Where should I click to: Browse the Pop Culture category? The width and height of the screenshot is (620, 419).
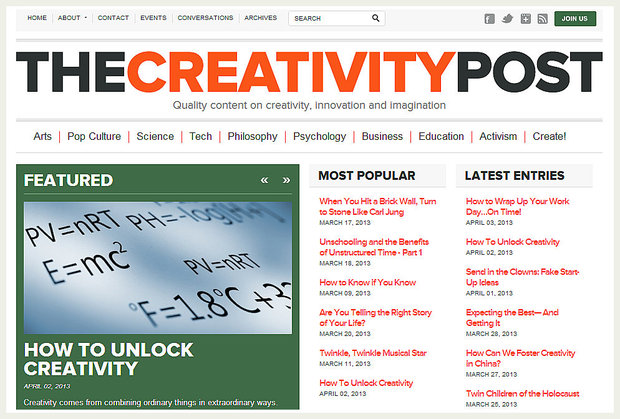click(x=94, y=136)
